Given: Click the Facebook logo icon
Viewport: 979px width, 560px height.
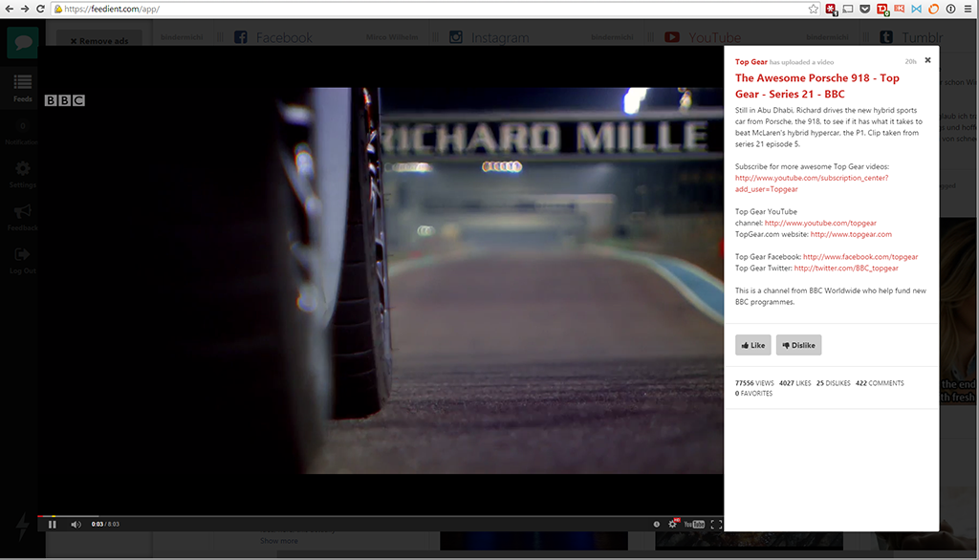Looking at the screenshot, I should point(240,37).
